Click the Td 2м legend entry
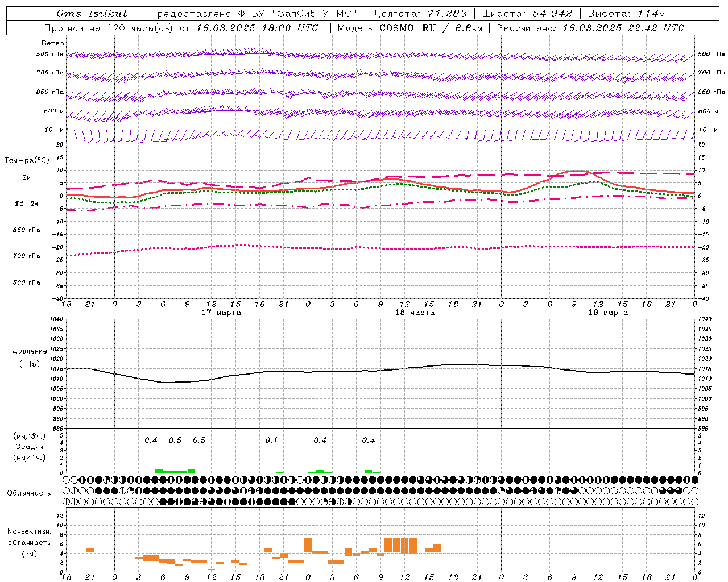 (x=27, y=203)
